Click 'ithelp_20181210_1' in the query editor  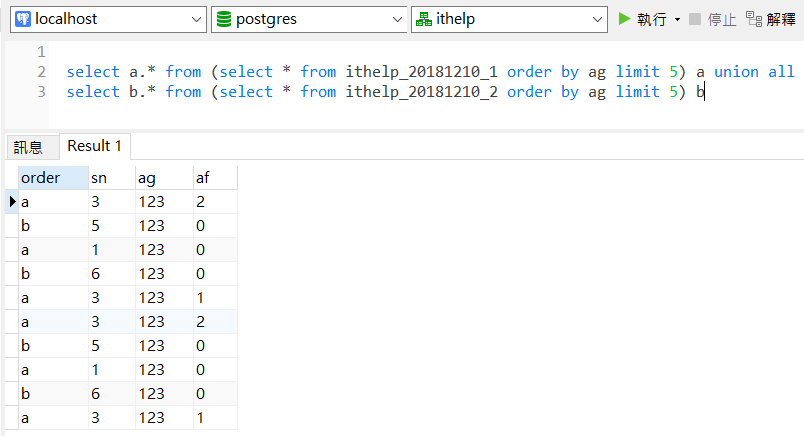click(421, 72)
